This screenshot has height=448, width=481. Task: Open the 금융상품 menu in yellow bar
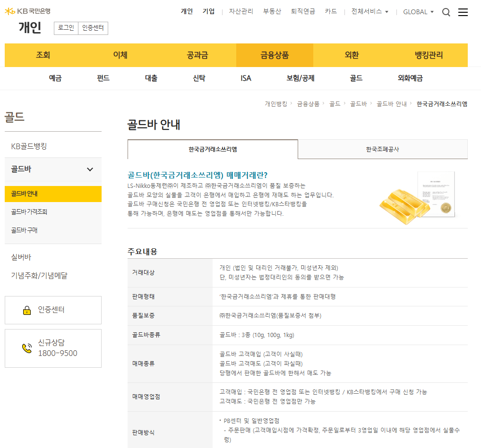(x=274, y=55)
